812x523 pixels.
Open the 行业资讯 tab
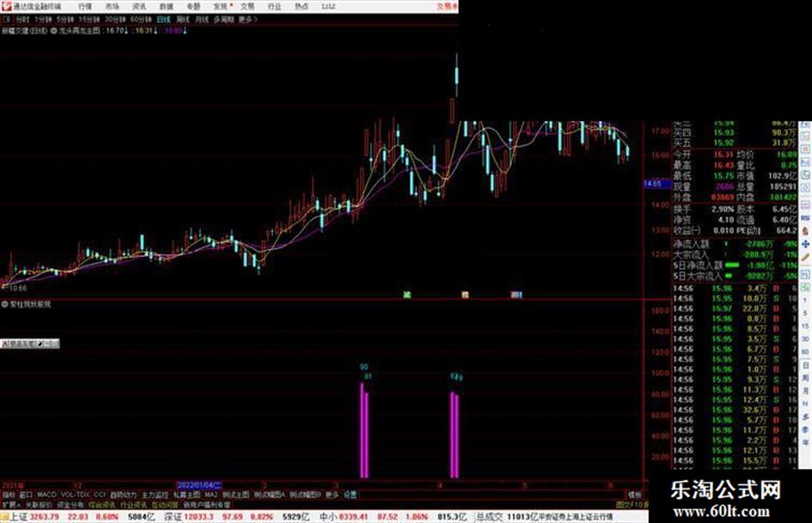[133, 504]
